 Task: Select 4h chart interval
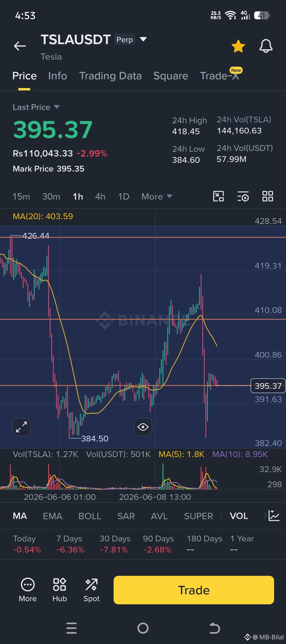pos(100,196)
